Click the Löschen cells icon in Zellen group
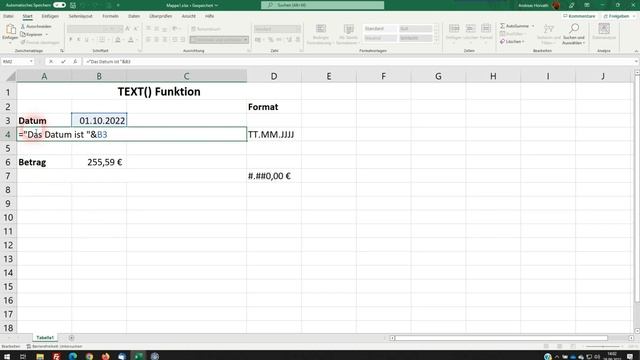640x360 pixels. (x=470, y=28)
